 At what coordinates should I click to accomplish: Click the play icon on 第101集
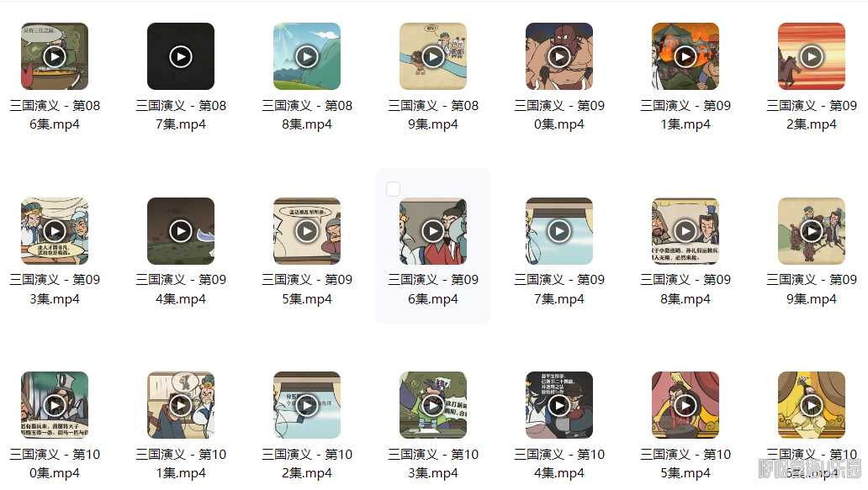pyautogui.click(x=181, y=405)
